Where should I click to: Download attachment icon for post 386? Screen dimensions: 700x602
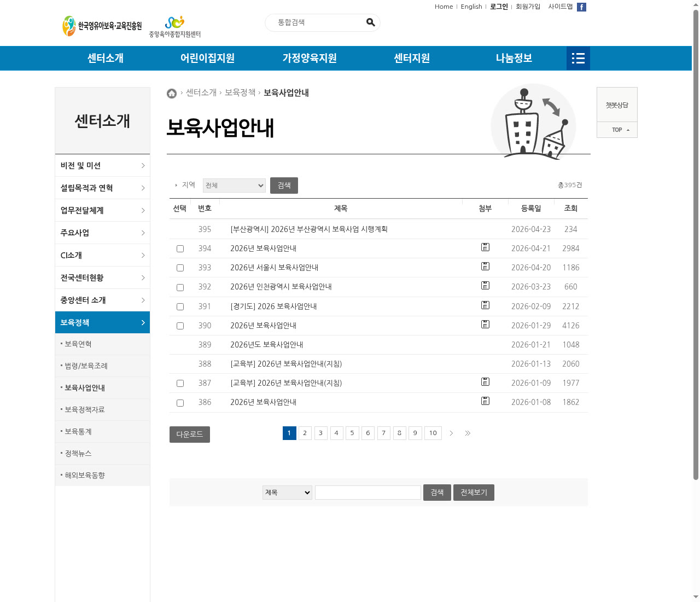[x=485, y=401]
